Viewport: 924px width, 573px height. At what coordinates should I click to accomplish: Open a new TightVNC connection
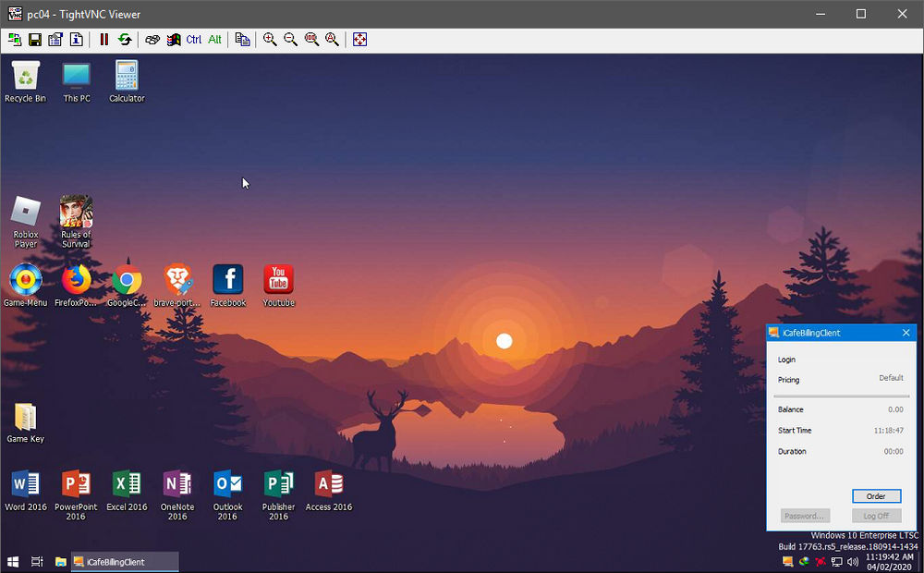13,39
